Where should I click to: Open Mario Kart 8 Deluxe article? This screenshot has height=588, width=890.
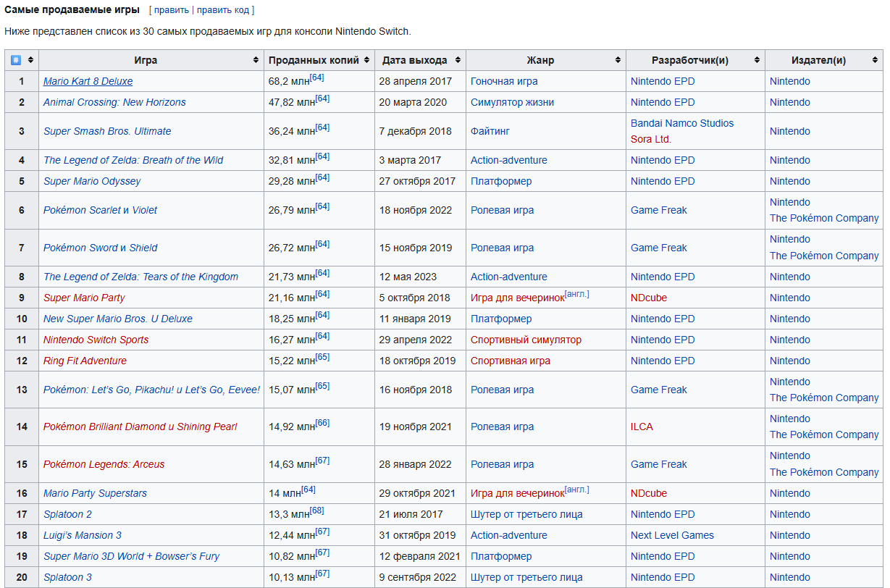88,81
